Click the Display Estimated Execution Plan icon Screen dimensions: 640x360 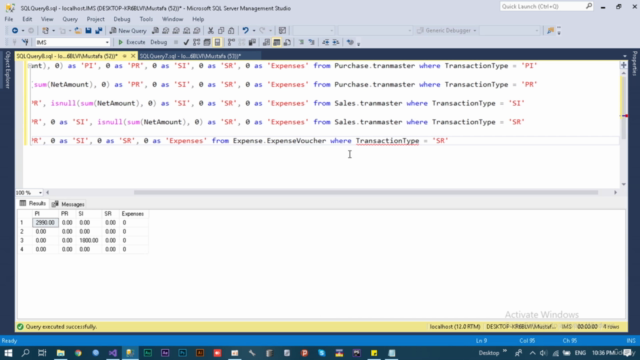tap(197, 42)
